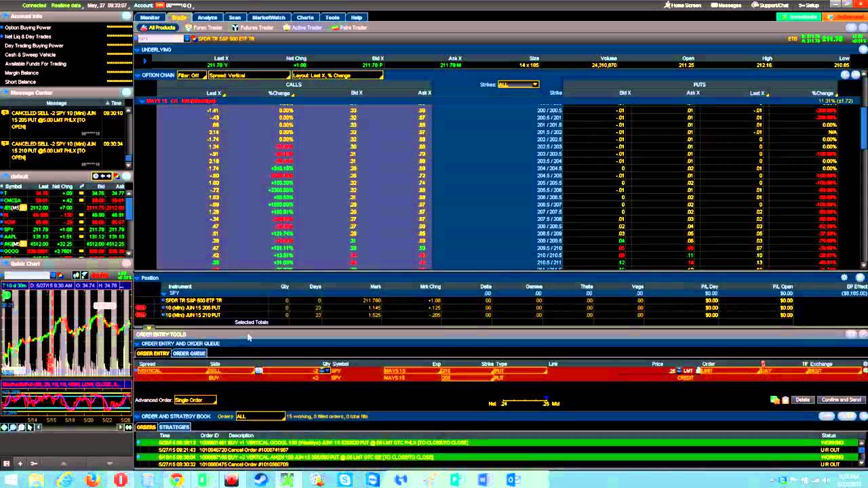Open the Active Trader view
This screenshot has width=868, height=488.
(x=302, y=28)
